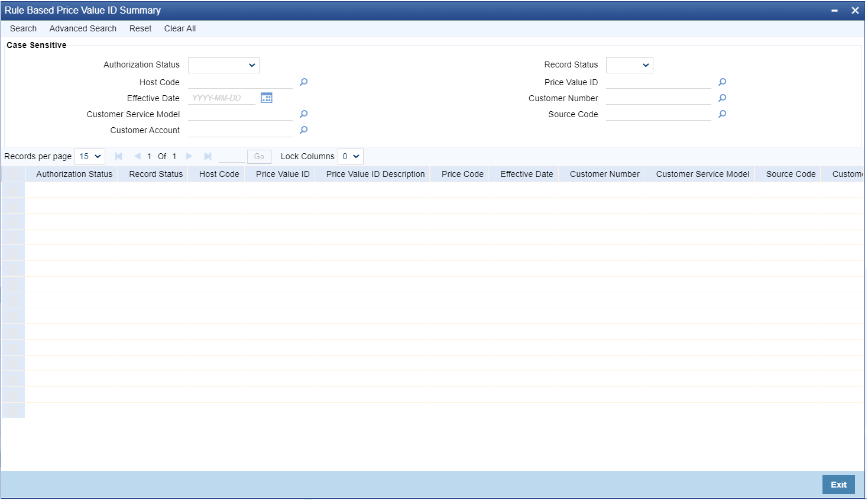Image resolution: width=868 pixels, height=500 pixels.
Task: Go to next page of records
Action: click(x=189, y=156)
